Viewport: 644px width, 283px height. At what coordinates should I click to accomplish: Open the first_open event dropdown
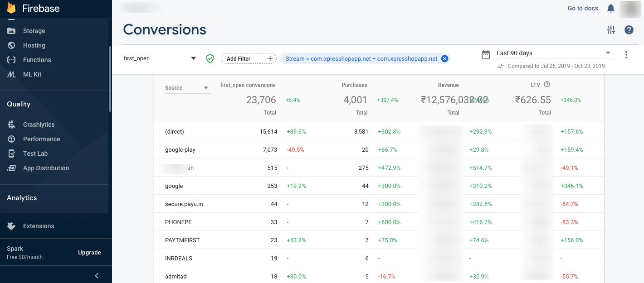(x=161, y=58)
